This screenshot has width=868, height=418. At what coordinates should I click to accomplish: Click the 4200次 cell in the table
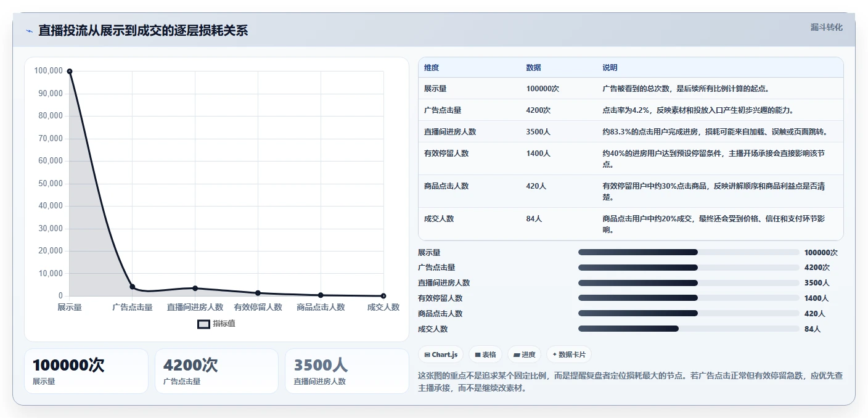[x=539, y=110]
